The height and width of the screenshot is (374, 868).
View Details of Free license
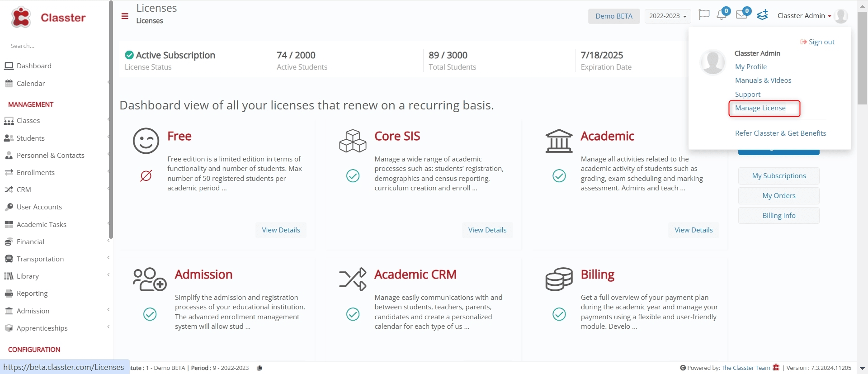pos(281,230)
